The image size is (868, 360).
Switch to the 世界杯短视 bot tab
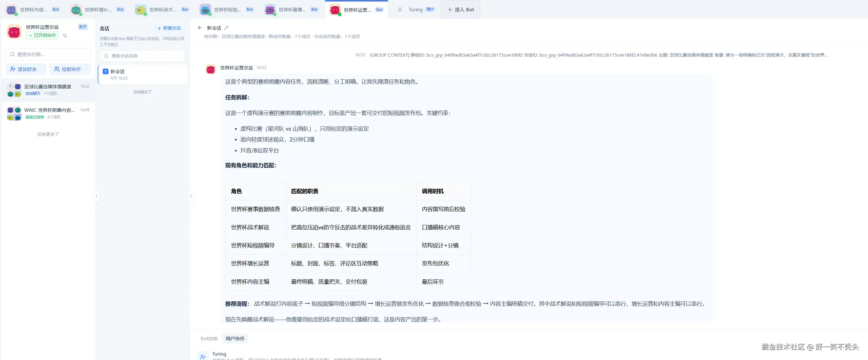227,10
